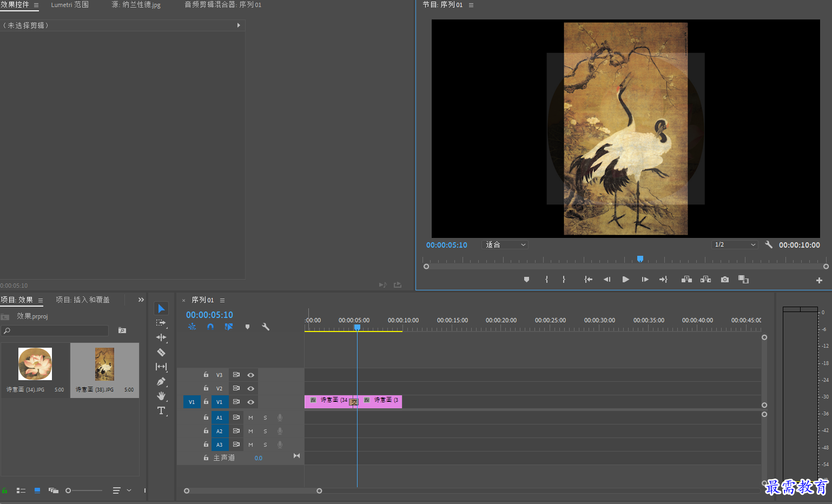Toggle Linked Selection in timeline

click(229, 327)
